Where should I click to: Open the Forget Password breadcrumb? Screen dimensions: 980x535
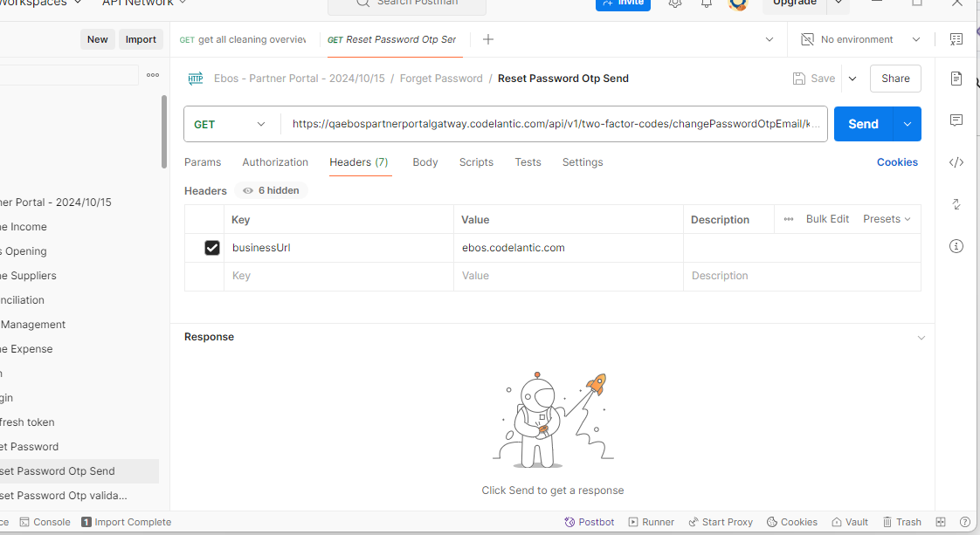click(x=441, y=79)
